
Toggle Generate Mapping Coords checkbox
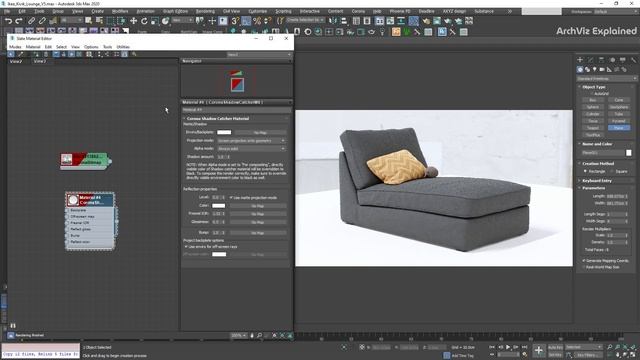coord(584,260)
